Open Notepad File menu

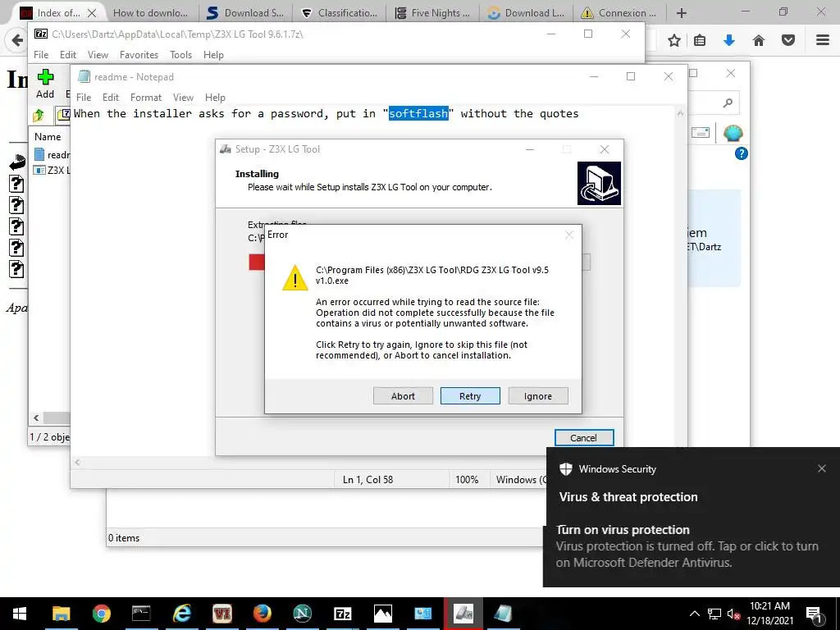pos(84,98)
